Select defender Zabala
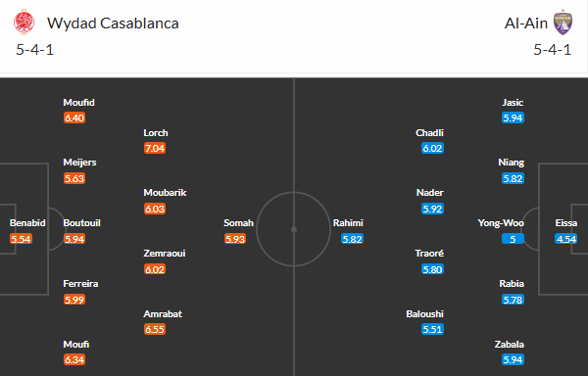Screen dimensions: 588x376 pyautogui.click(x=509, y=344)
